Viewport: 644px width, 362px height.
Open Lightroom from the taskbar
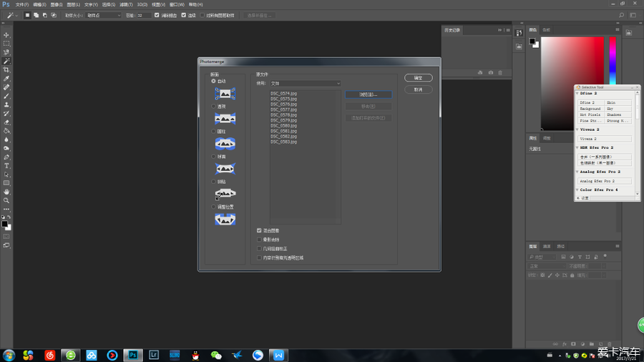[154, 355]
